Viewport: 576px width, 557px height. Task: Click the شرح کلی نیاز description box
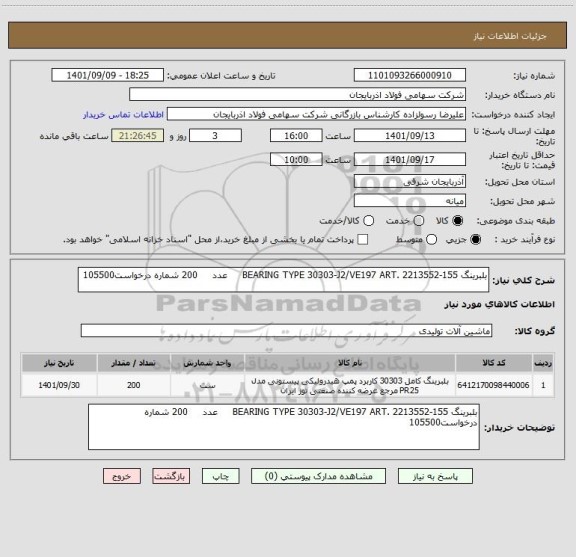[284, 280]
